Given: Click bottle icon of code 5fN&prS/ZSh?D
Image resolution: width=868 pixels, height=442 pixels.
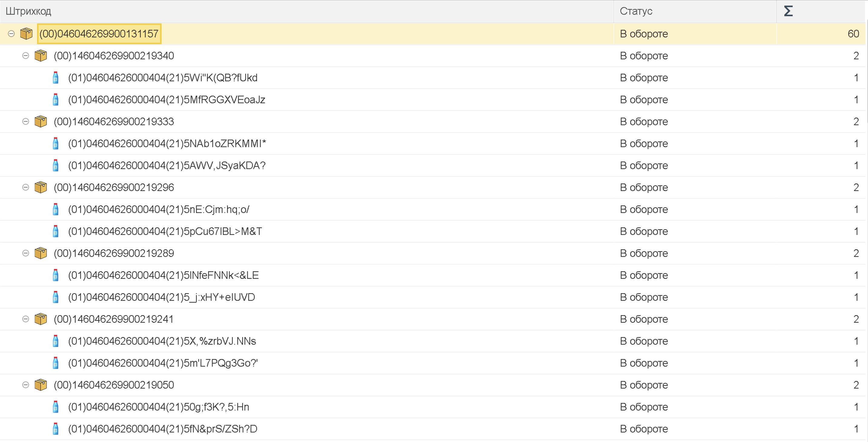Looking at the screenshot, I should click(56, 429).
